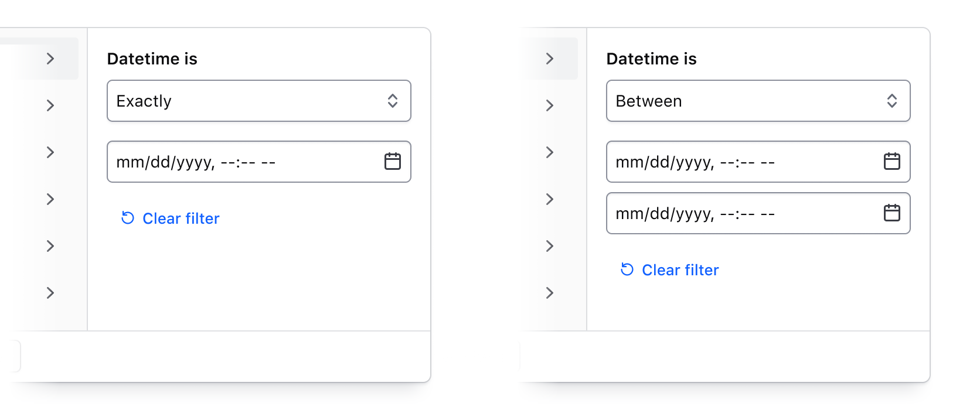Click reset icon beside right Clear filter

627,269
